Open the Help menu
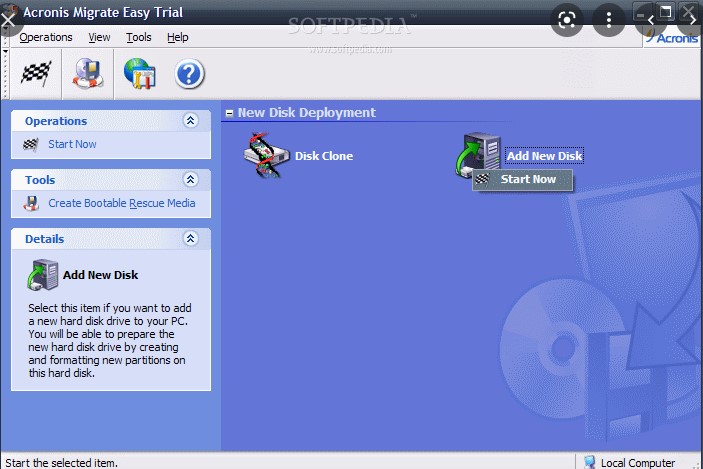Viewport: 703px width, 469px height. (x=178, y=37)
